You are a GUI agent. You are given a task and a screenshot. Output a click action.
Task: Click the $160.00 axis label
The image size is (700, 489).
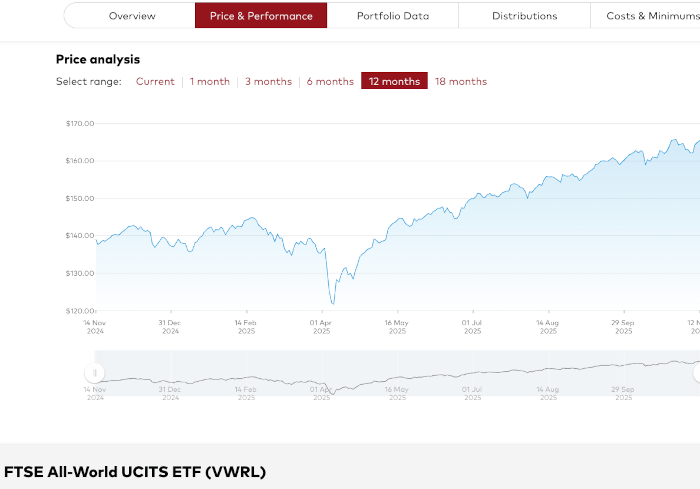(x=80, y=161)
